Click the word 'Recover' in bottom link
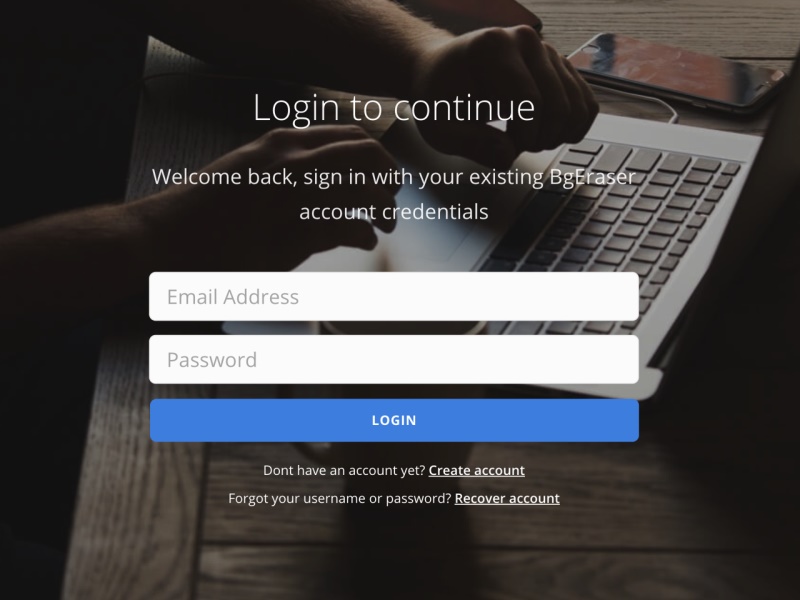Screen dimensions: 800x600 [478, 498]
